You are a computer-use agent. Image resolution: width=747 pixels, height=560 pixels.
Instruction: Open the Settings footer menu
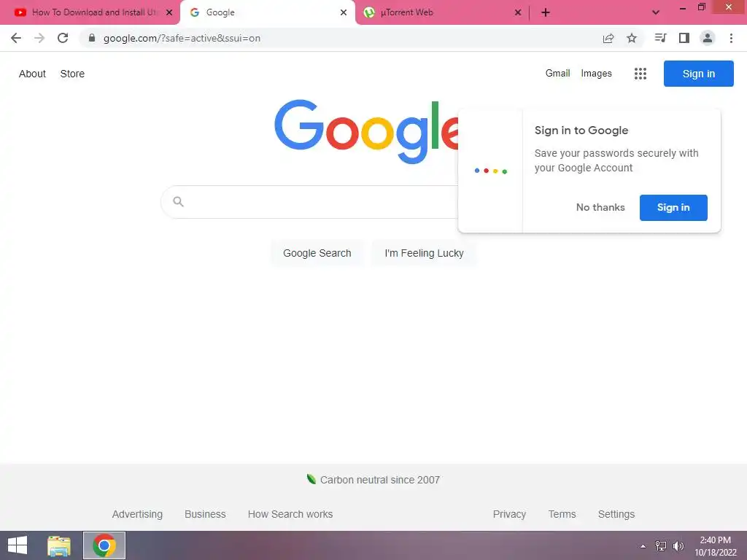click(x=616, y=514)
